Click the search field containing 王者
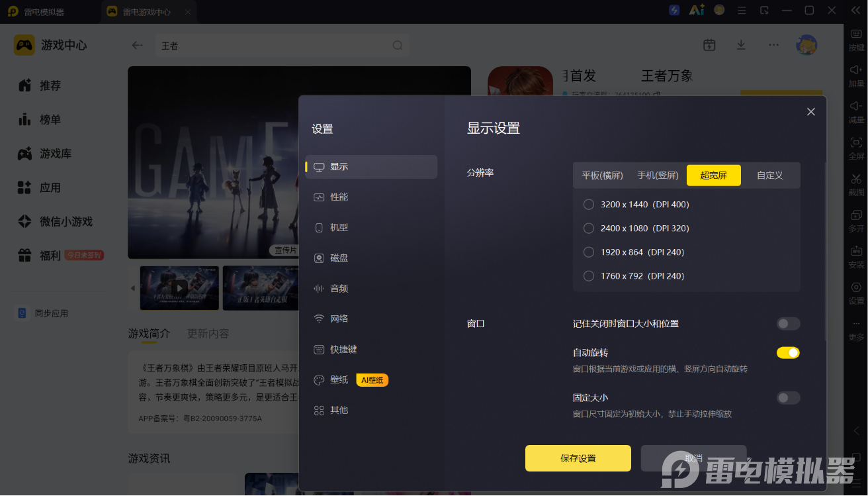 click(283, 46)
